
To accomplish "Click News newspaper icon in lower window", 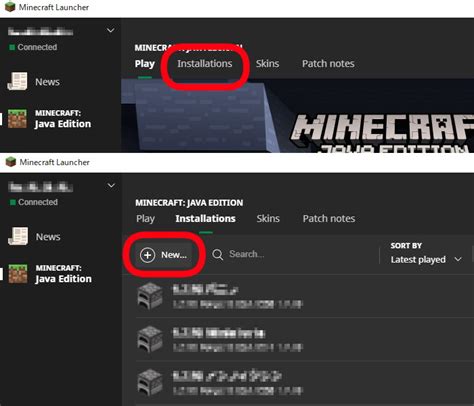I will coord(18,236).
